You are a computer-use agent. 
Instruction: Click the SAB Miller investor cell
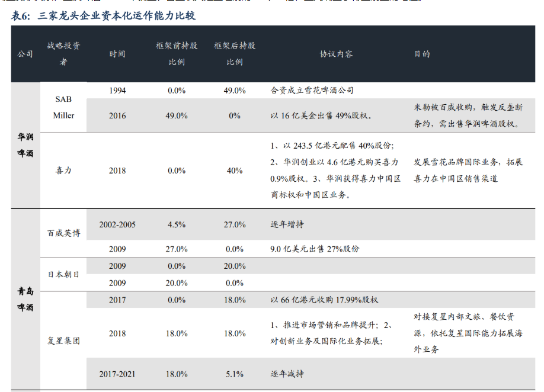coord(63,107)
